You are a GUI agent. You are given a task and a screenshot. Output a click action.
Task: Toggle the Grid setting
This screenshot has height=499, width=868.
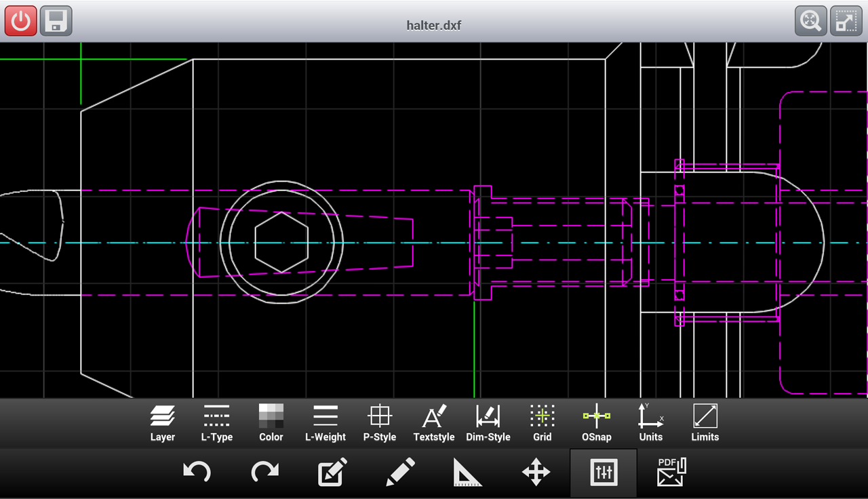[542, 423]
